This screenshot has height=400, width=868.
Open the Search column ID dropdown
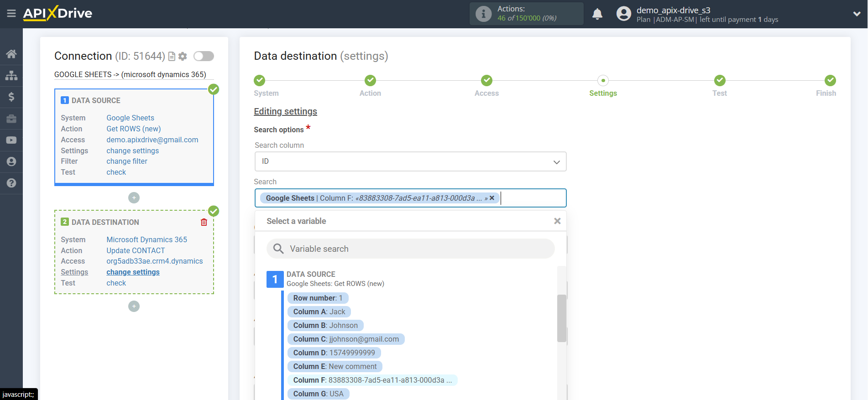pyautogui.click(x=410, y=161)
